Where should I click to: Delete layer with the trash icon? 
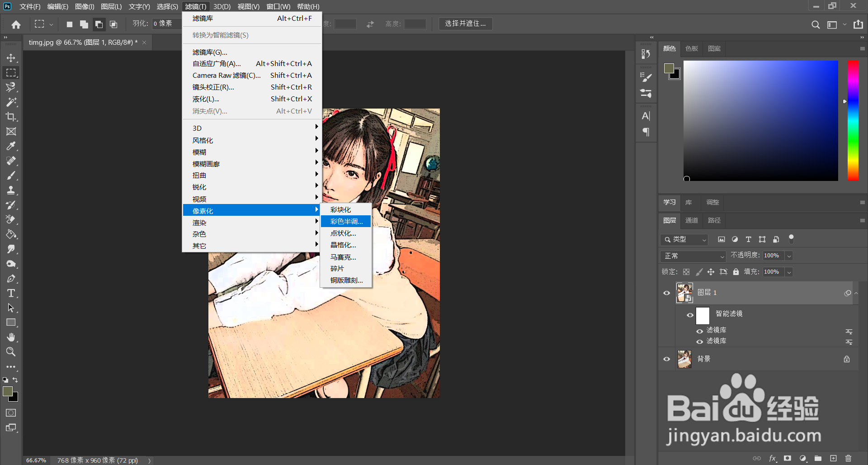click(848, 458)
